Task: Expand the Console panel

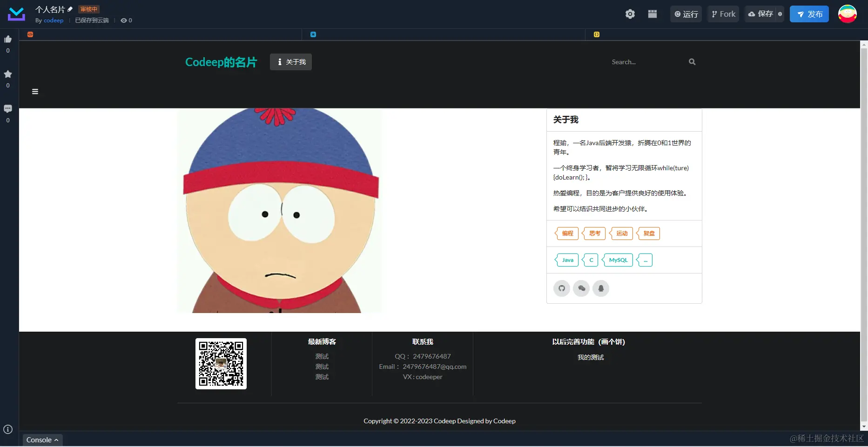Action: (x=42, y=440)
